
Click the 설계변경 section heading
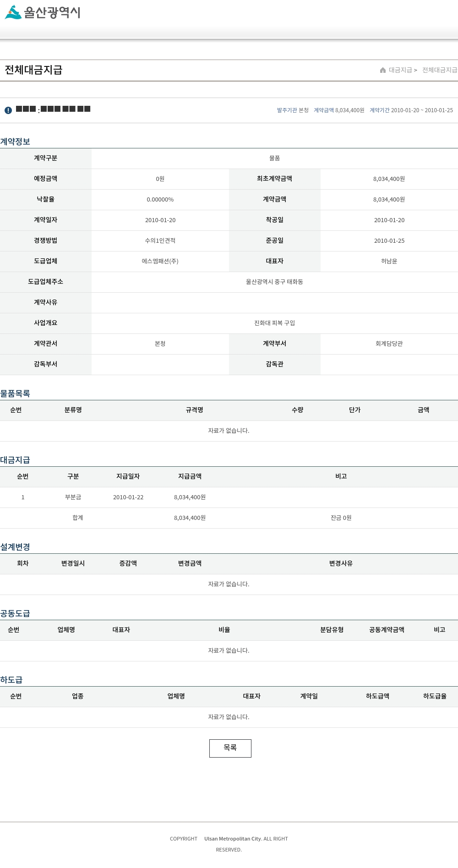click(x=15, y=547)
